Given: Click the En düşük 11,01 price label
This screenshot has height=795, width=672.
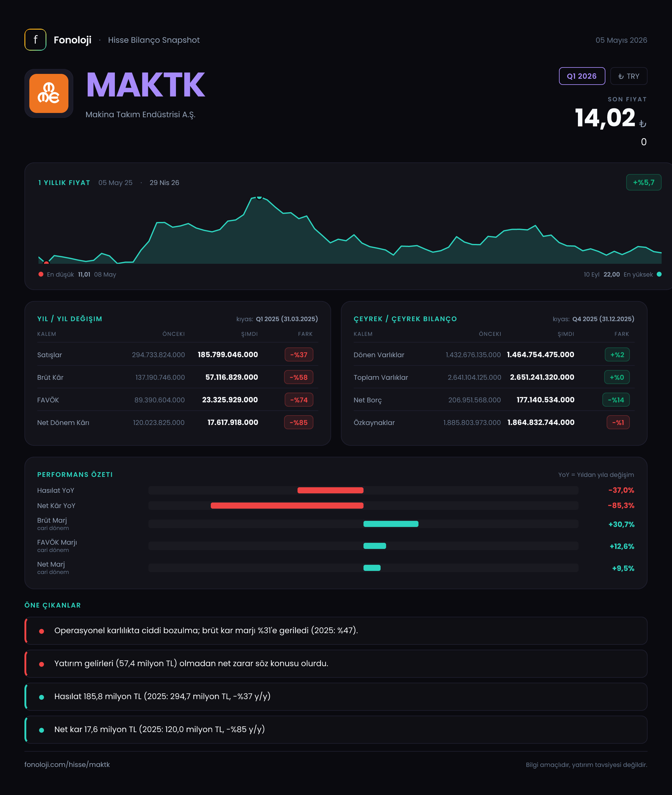Looking at the screenshot, I should coord(82,274).
